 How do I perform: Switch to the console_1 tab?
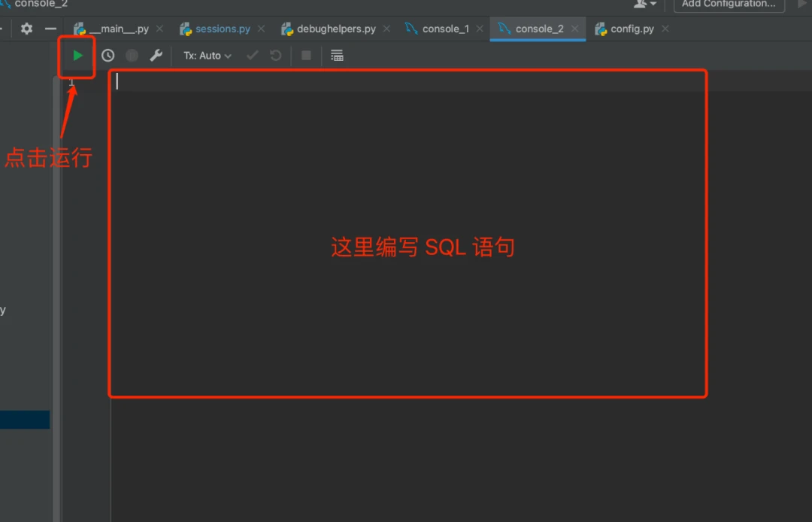[445, 29]
